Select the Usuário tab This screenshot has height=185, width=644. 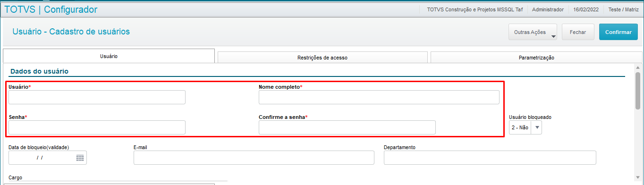(109, 56)
